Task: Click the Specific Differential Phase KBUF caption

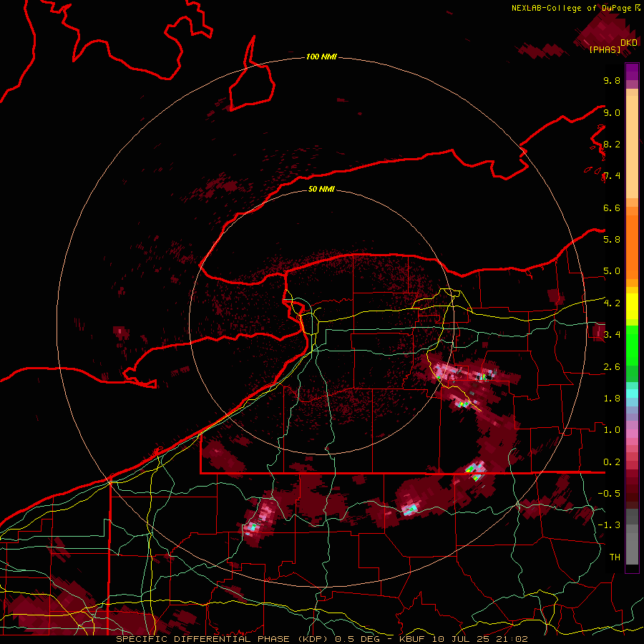Action: [x=321, y=639]
